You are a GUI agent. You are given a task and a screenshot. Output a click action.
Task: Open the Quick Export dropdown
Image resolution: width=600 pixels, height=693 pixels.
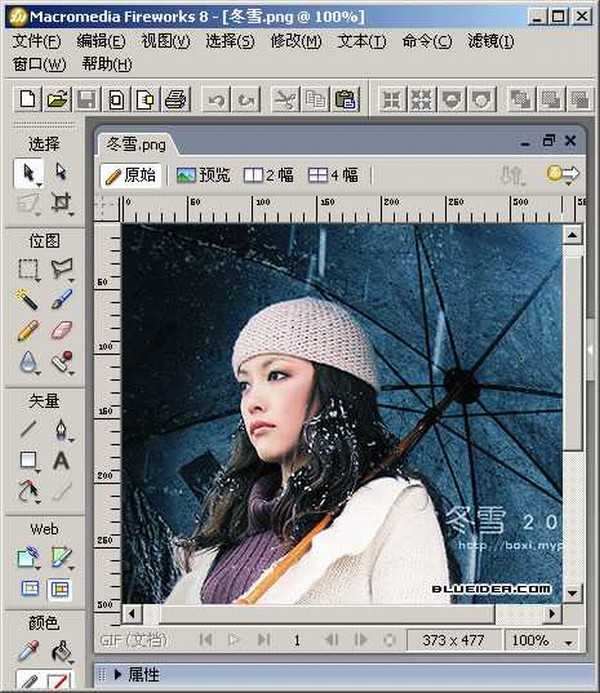point(564,175)
